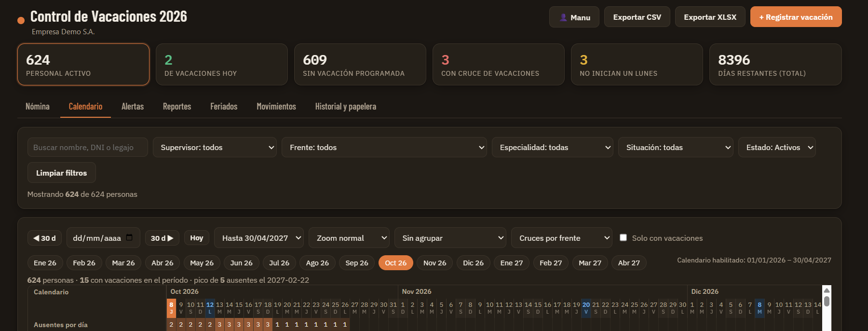The width and height of the screenshot is (868, 331).
Task: Open Frente: todos dropdown
Action: [x=384, y=147]
